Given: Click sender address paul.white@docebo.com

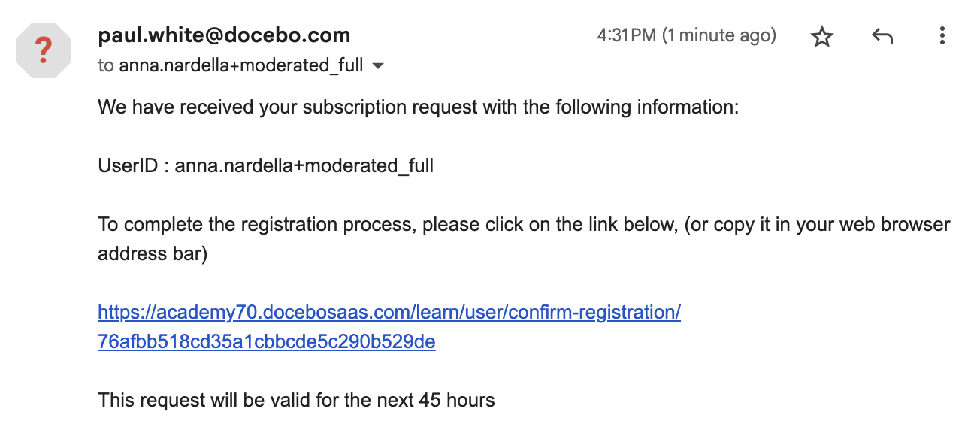Looking at the screenshot, I should (224, 35).
